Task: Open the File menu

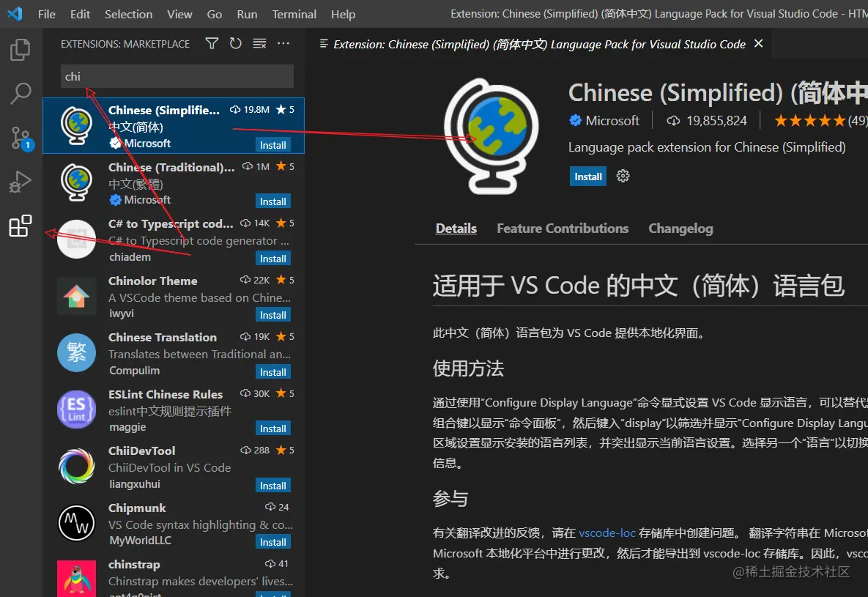Action: 46,14
